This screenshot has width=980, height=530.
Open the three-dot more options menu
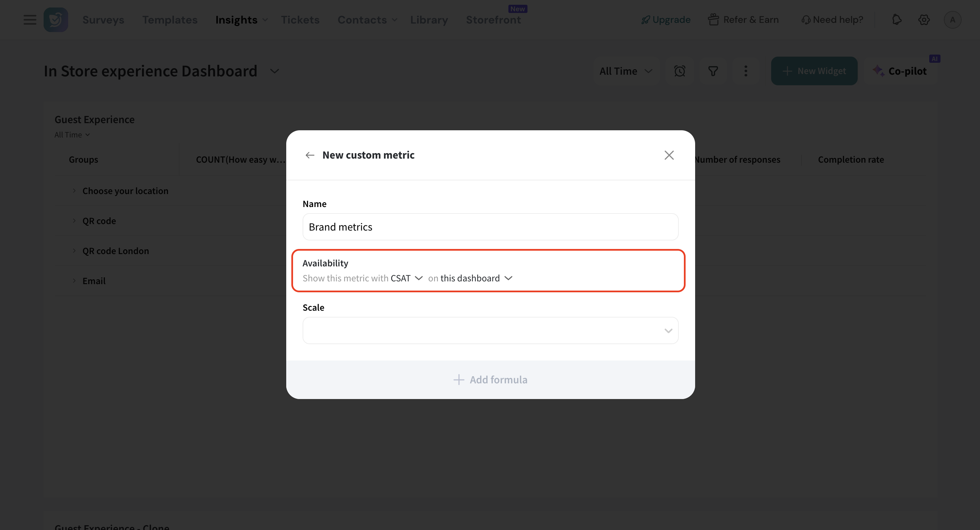click(746, 71)
